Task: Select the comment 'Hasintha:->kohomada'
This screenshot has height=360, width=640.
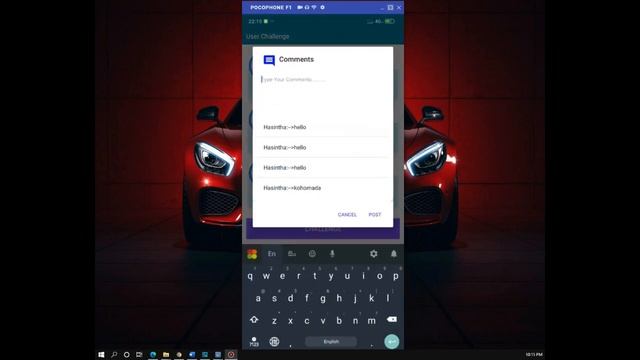Action: (322, 188)
